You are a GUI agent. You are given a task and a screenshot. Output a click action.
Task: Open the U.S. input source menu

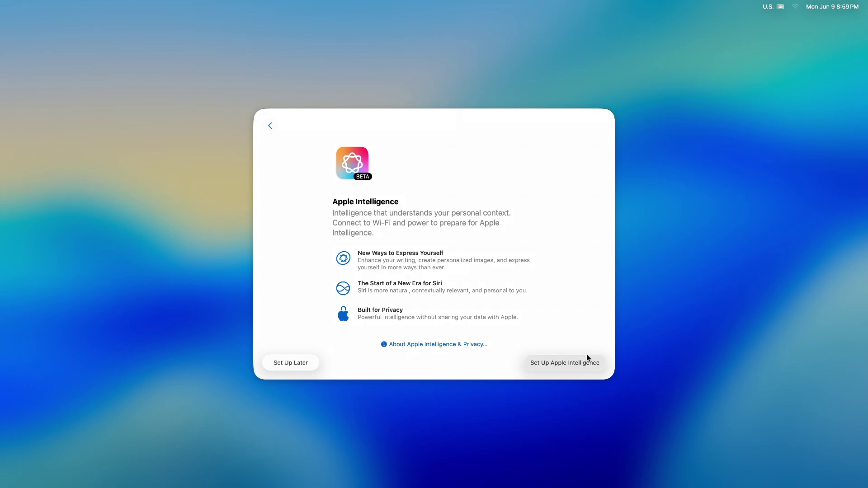[x=768, y=6]
